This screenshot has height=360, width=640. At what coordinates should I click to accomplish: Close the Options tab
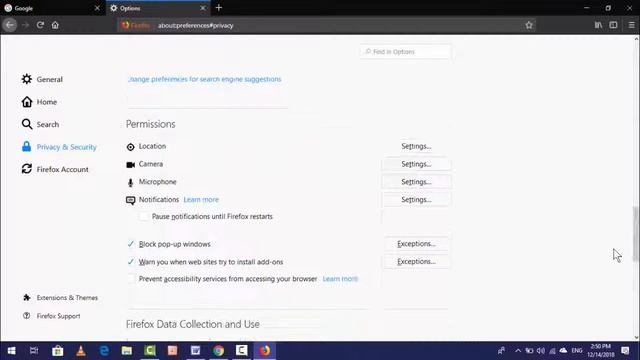pos(203,8)
